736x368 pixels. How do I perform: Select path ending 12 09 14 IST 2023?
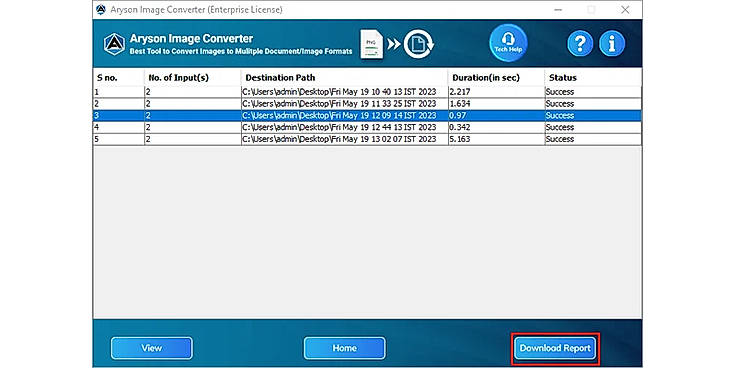(x=345, y=115)
